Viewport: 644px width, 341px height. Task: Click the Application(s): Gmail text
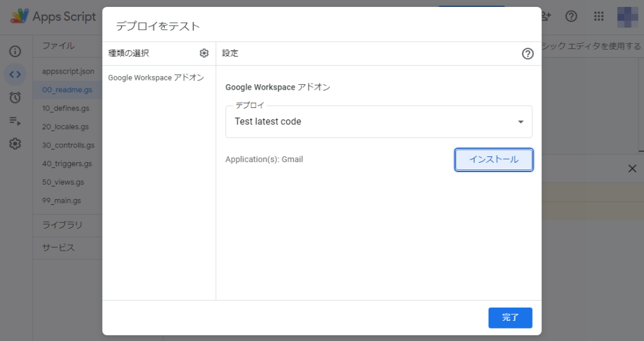coord(264,160)
